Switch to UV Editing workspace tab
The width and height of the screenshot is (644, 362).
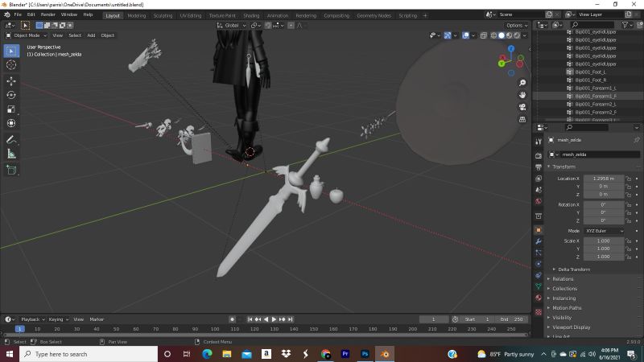pyautogui.click(x=191, y=15)
